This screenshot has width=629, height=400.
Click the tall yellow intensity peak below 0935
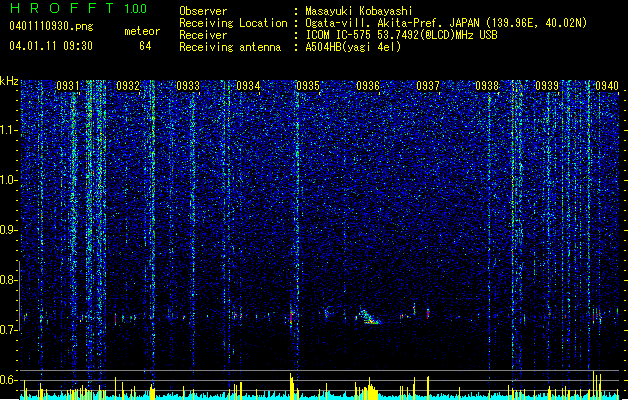coord(292,386)
